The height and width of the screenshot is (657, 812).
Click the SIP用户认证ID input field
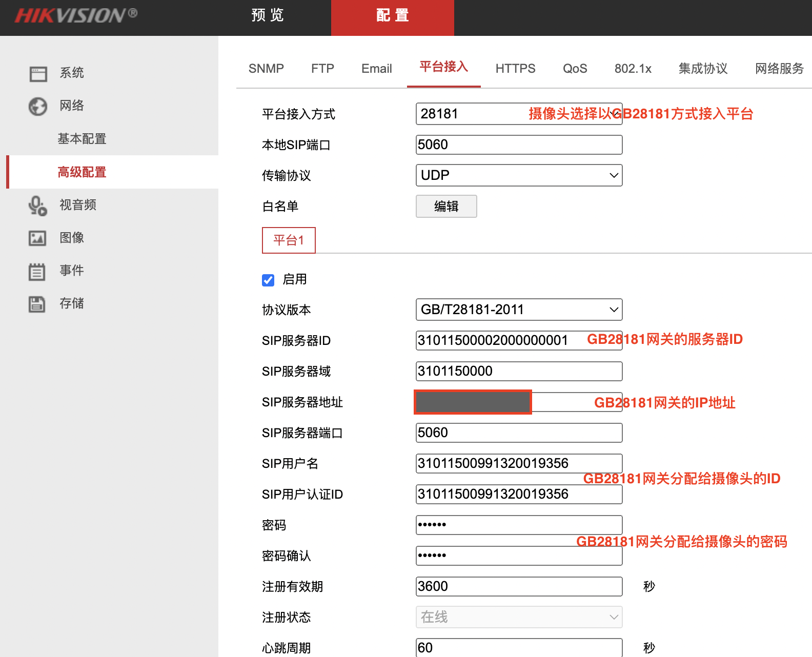pyautogui.click(x=519, y=494)
